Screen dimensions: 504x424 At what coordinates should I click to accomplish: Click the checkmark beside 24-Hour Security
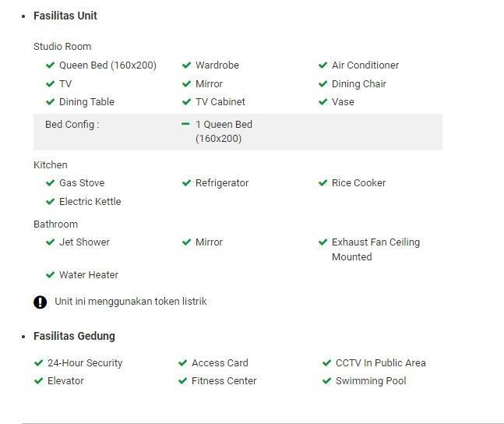[x=39, y=363]
